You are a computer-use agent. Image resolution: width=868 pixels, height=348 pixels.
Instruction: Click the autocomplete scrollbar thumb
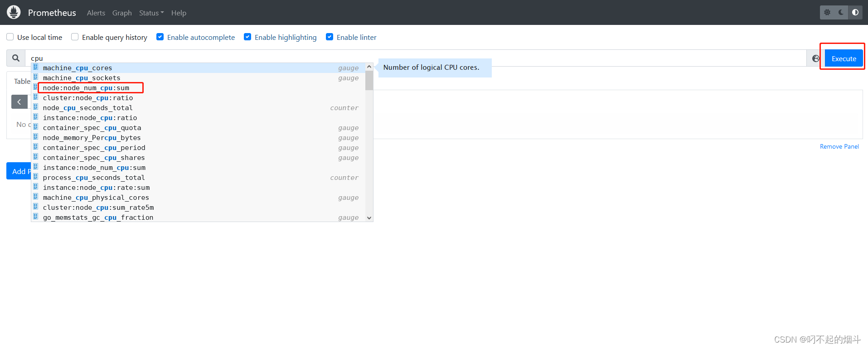point(369,81)
